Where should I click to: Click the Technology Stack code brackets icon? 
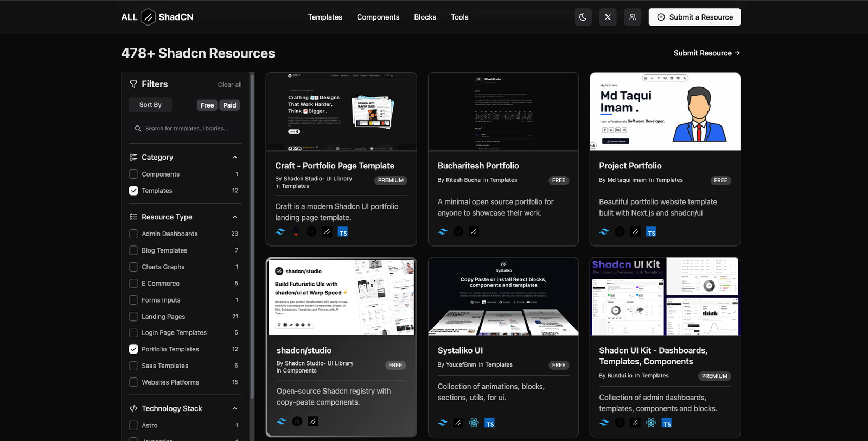[x=133, y=408]
